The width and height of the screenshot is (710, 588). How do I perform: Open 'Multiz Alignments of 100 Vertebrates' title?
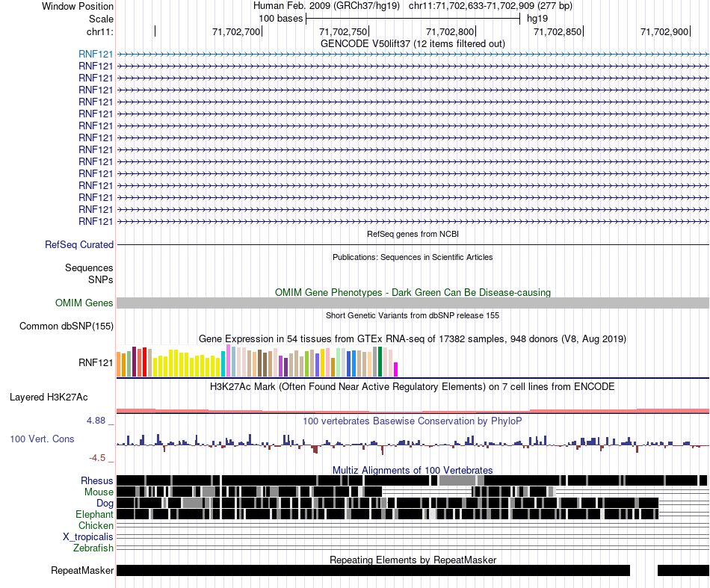click(413, 470)
